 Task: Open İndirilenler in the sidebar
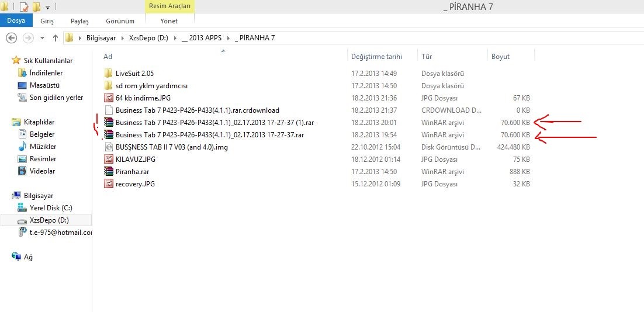(x=46, y=73)
